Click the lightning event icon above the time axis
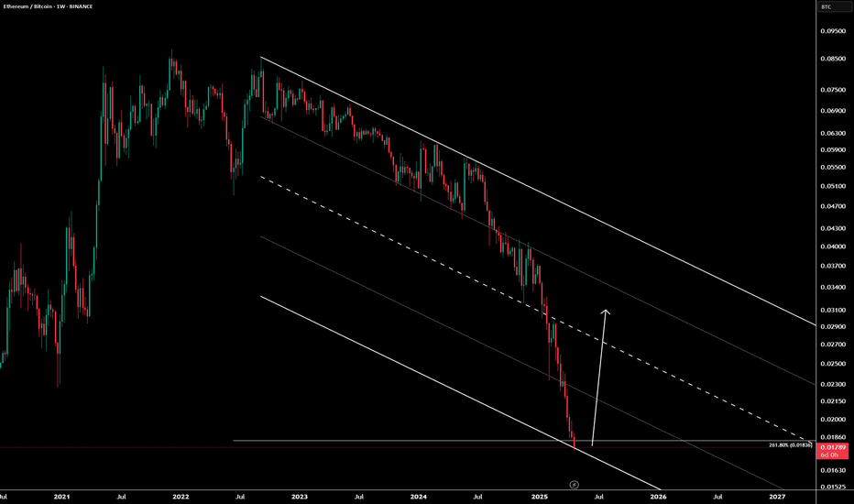 pos(574,485)
